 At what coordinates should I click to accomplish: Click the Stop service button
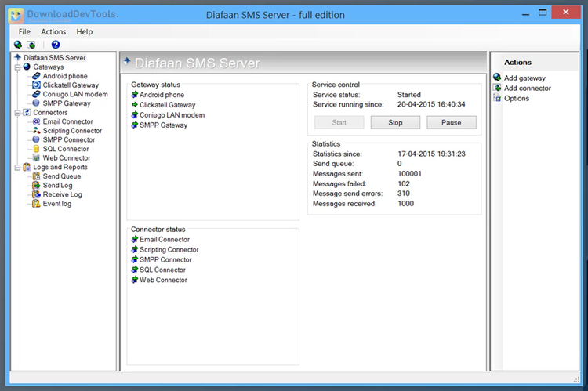(395, 122)
